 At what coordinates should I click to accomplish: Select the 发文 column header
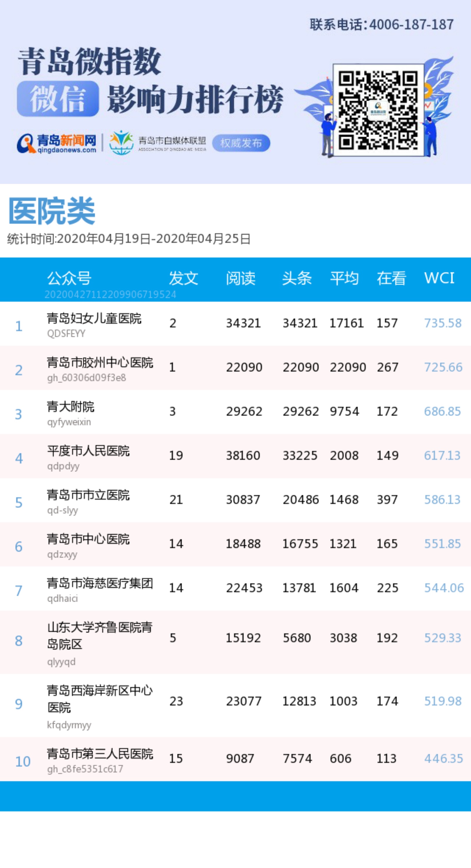(x=183, y=278)
